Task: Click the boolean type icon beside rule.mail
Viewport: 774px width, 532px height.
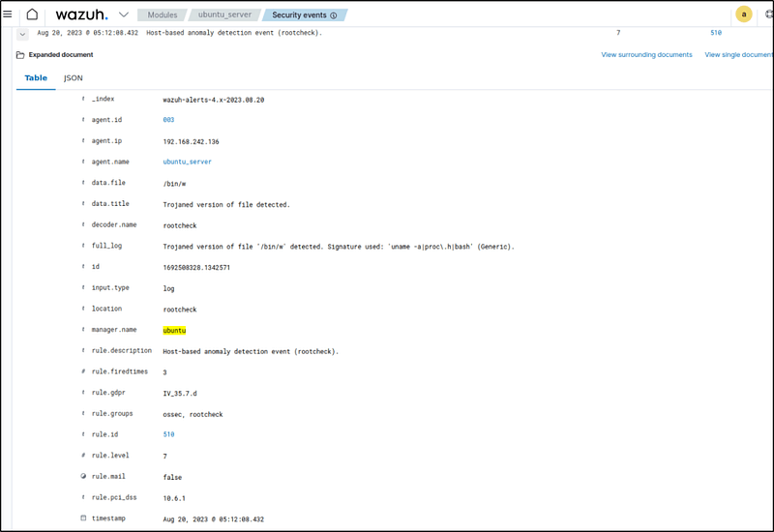Action: pos(83,477)
